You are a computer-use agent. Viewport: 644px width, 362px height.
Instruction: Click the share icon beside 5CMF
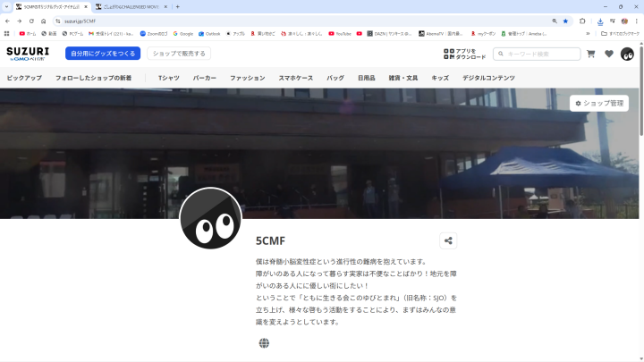448,240
